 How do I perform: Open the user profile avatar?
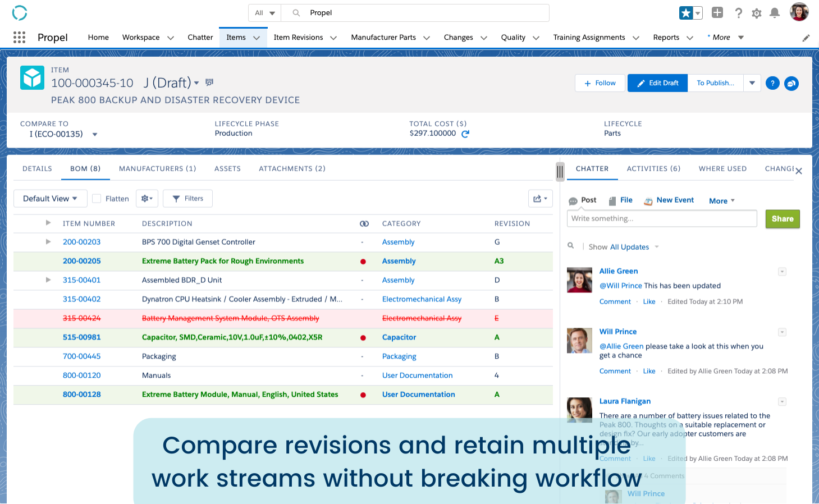(799, 12)
